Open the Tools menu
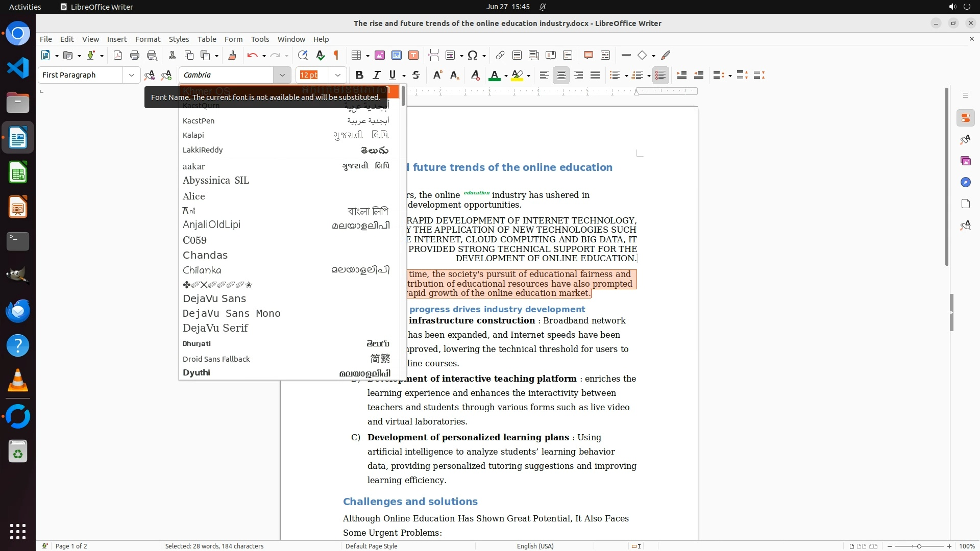The image size is (980, 551). pos(260,39)
